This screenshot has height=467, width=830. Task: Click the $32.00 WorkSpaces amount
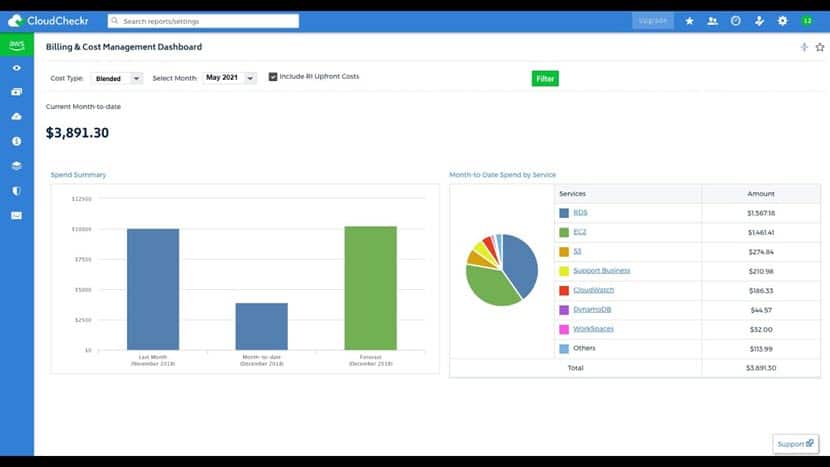tap(761, 329)
